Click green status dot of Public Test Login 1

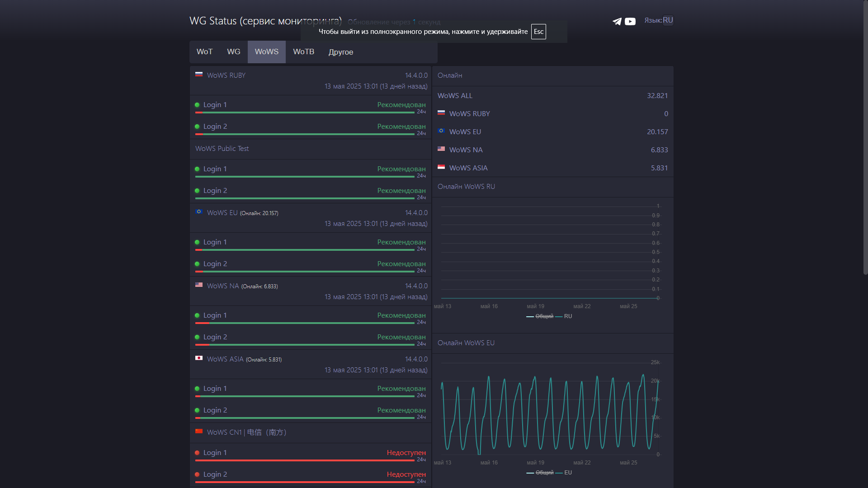(x=197, y=169)
